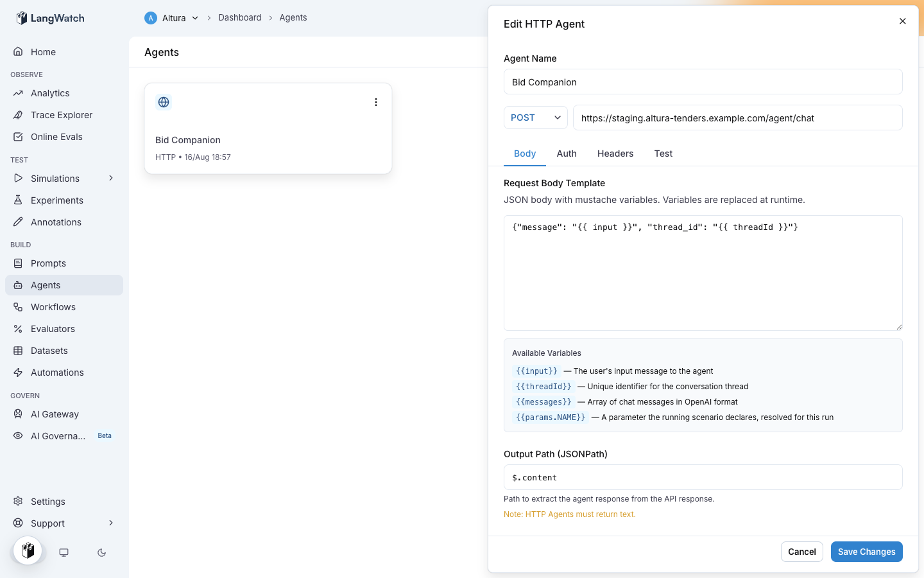Switch to the Auth tab

[x=567, y=153]
